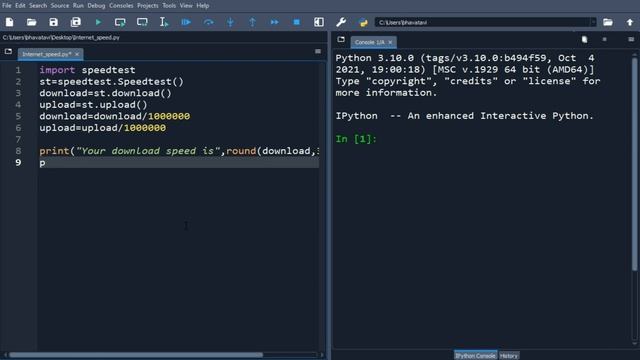Open file using the folder toolbar icon

[31, 22]
